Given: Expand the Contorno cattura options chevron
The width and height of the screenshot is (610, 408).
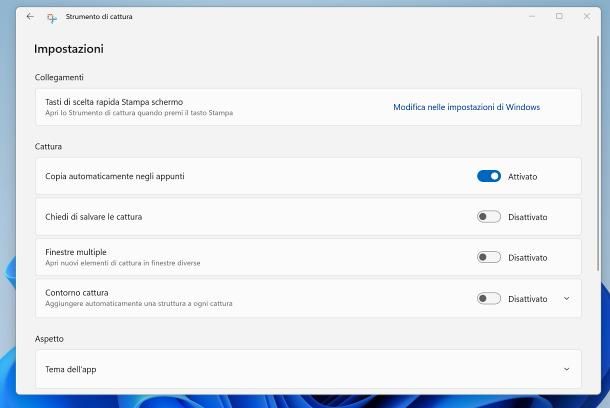Looking at the screenshot, I should click(x=566, y=298).
